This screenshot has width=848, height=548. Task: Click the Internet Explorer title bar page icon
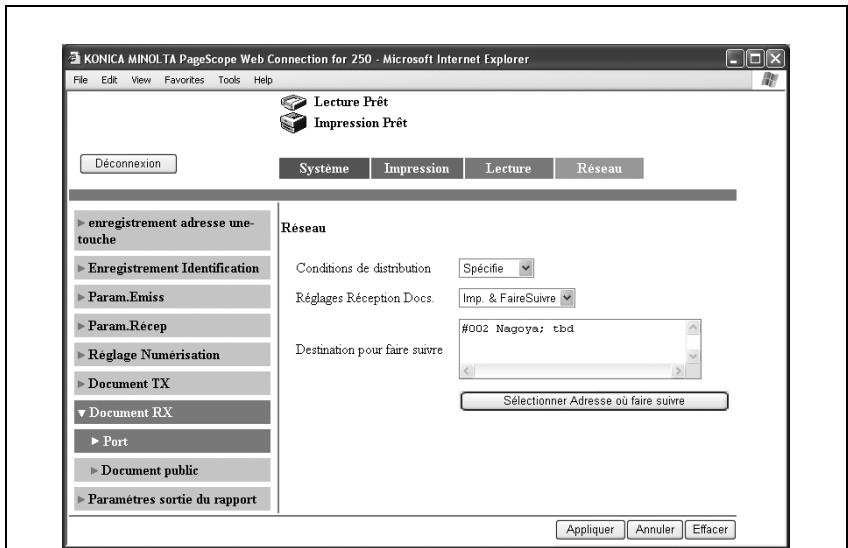[75, 58]
